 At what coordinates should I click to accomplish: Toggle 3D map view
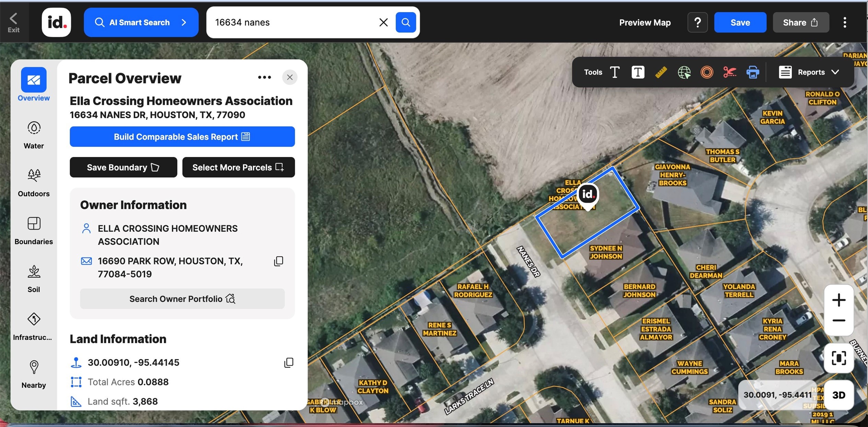838,395
